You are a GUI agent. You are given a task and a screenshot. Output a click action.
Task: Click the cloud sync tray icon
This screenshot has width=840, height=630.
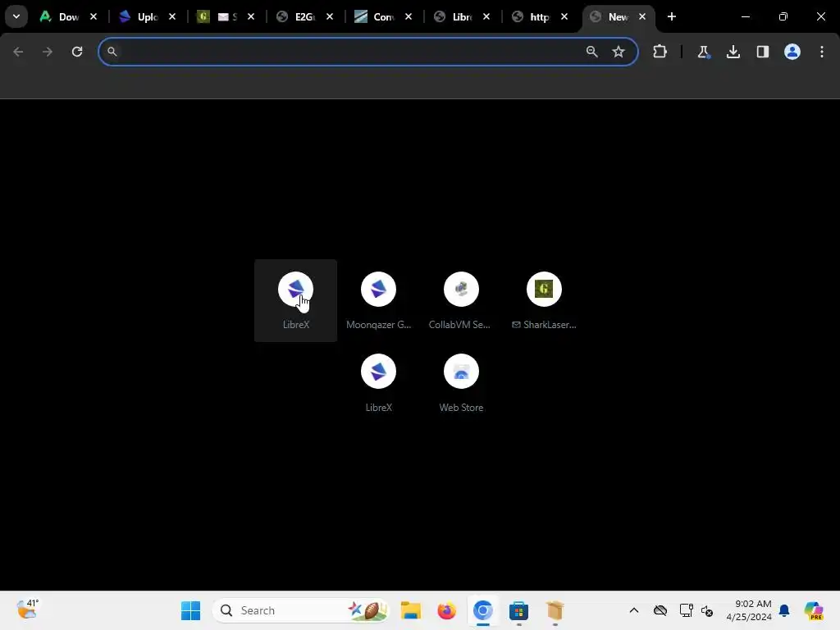tap(660, 610)
